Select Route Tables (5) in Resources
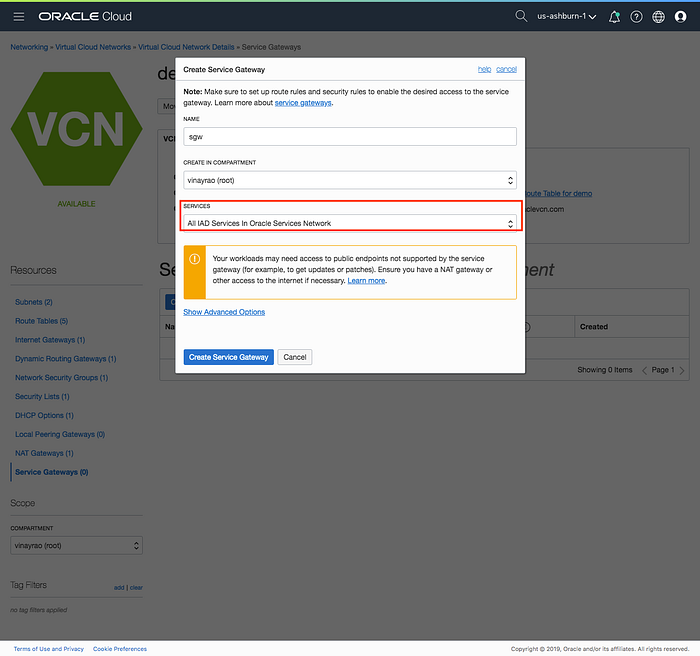Viewport: 700px width, 656px height. pyautogui.click(x=42, y=321)
